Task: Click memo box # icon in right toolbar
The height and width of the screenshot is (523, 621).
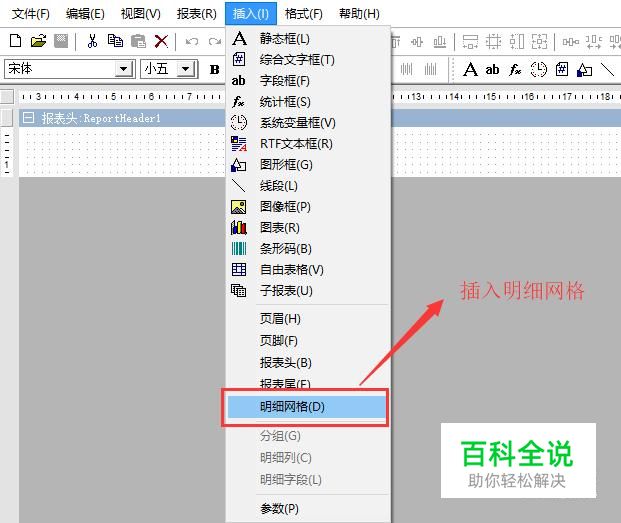Action: [x=562, y=70]
